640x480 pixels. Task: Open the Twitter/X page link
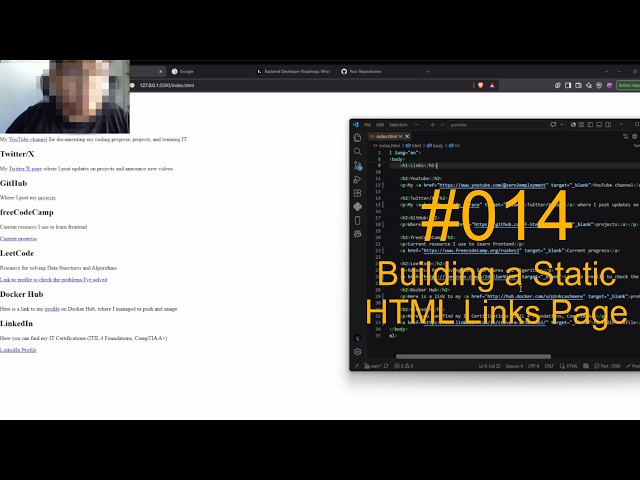25,169
